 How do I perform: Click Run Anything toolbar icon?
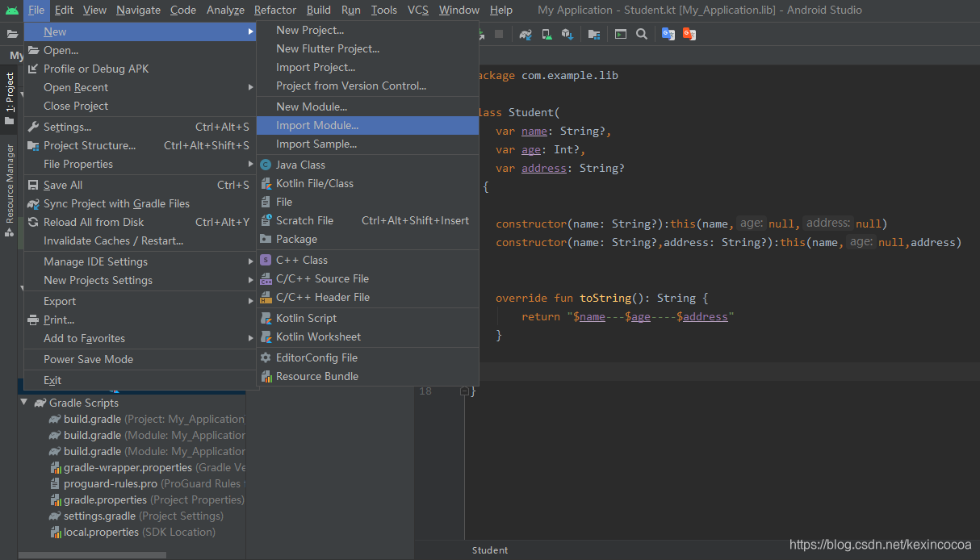coord(620,34)
